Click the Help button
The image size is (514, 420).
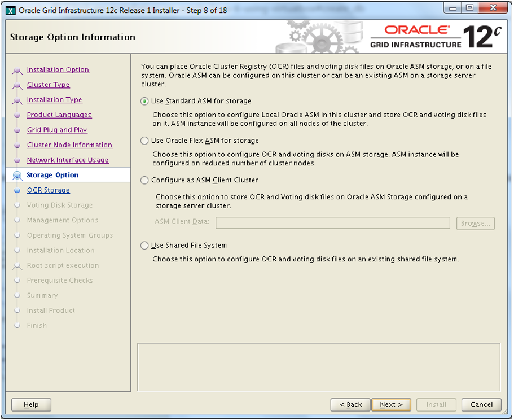(x=31, y=405)
